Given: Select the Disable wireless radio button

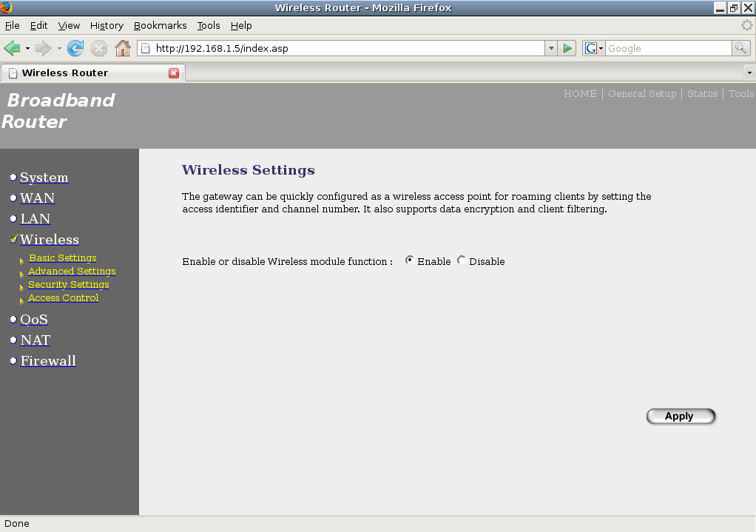Looking at the screenshot, I should coord(462,260).
